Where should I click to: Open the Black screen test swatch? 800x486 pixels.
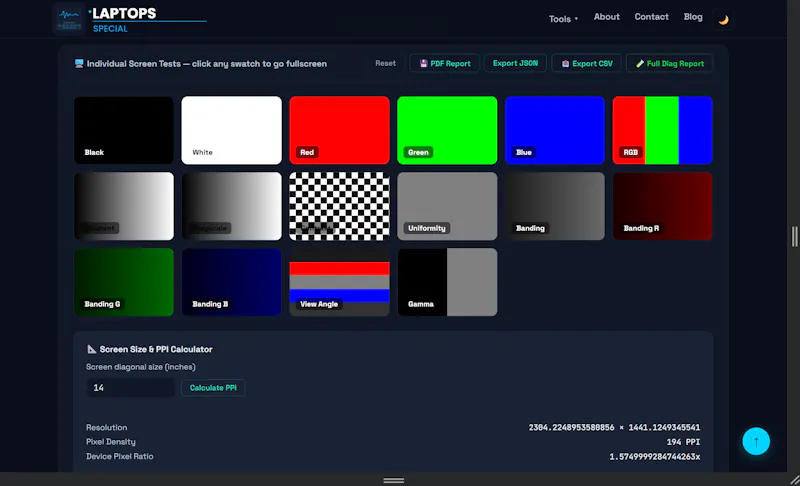coord(124,130)
